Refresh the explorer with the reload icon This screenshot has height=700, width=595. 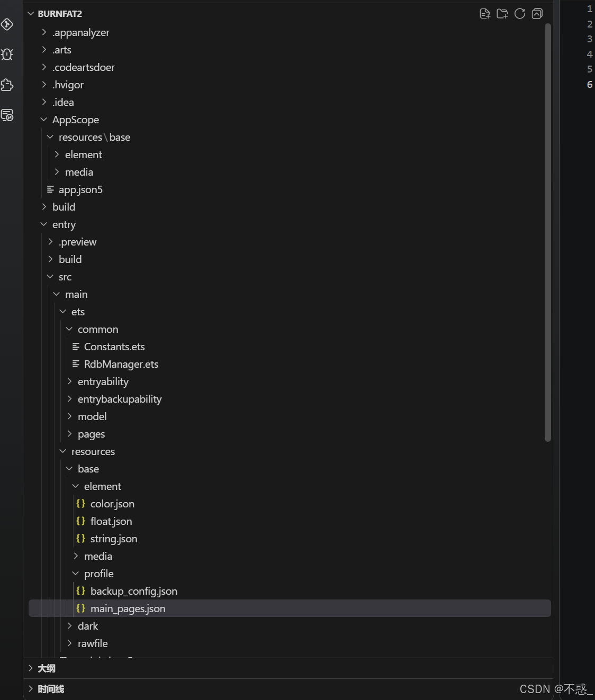point(520,14)
